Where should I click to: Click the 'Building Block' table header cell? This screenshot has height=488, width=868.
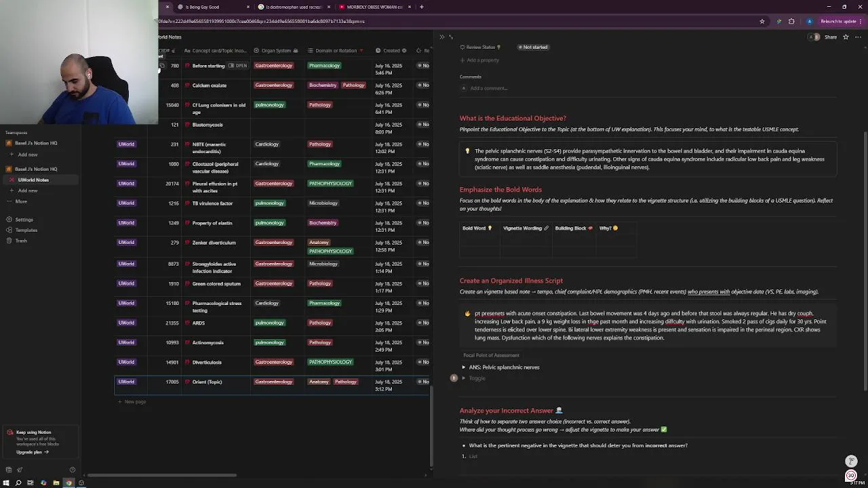click(574, 228)
